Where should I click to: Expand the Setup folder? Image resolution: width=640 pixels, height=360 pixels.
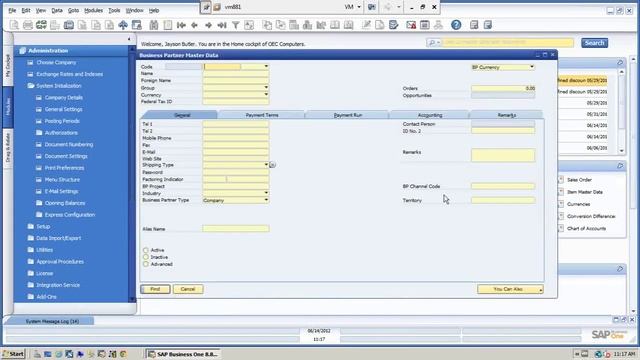tap(31, 226)
